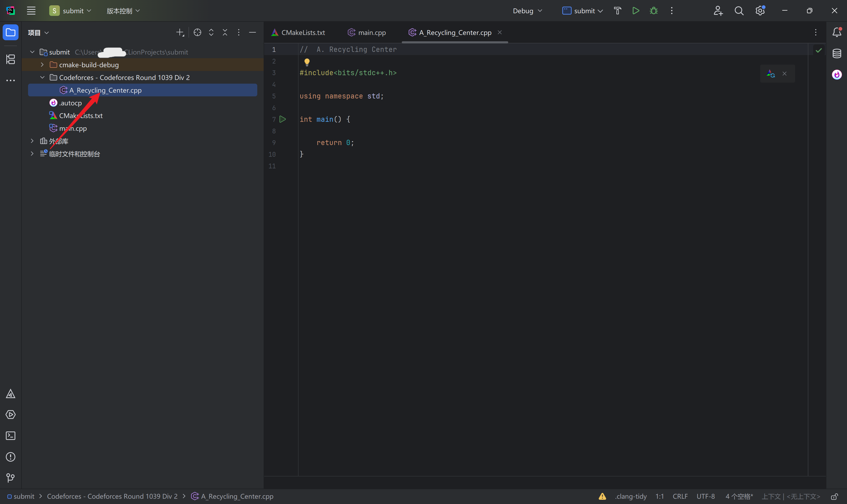Click CRLF line separator in status bar
The height and width of the screenshot is (504, 847).
[680, 497]
